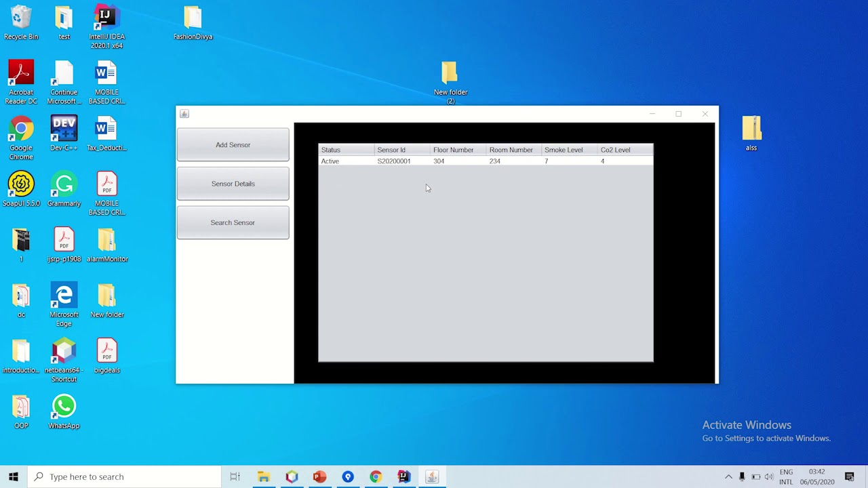Select the 'Continue Microsoft...' desktop shortcut
Viewport: 868px width, 488px height.
[64, 83]
